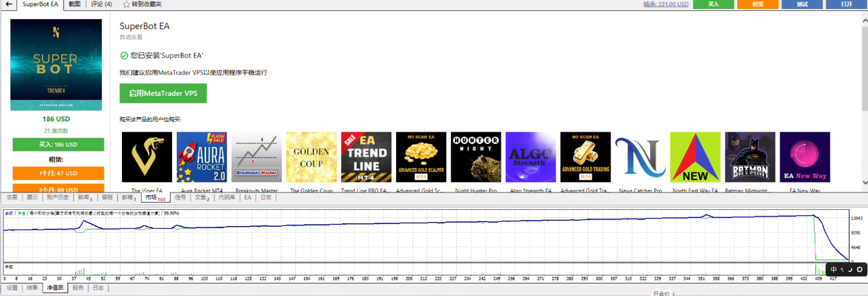Open Trend Line PRO EA product icon
The width and height of the screenshot is (868, 296).
click(367, 157)
